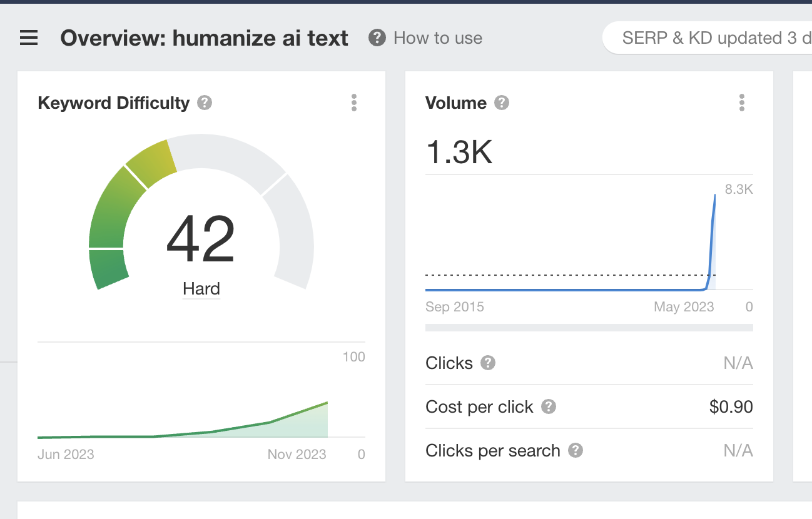Click the $0.90 cost per click value
The height and width of the screenshot is (519, 812).
point(731,407)
